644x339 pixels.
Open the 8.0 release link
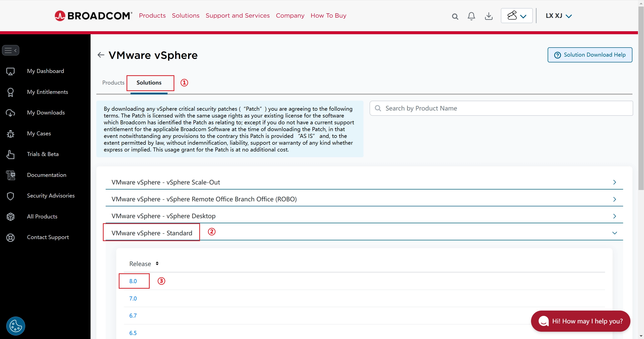(133, 281)
